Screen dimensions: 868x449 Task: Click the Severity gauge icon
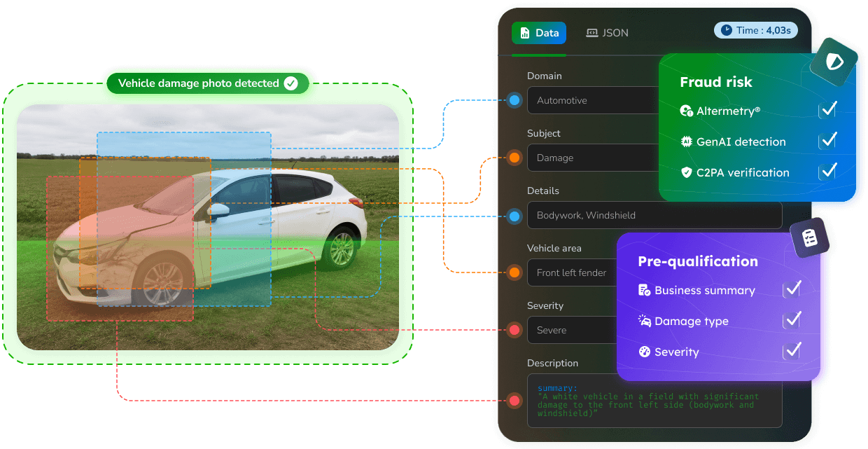pos(644,352)
